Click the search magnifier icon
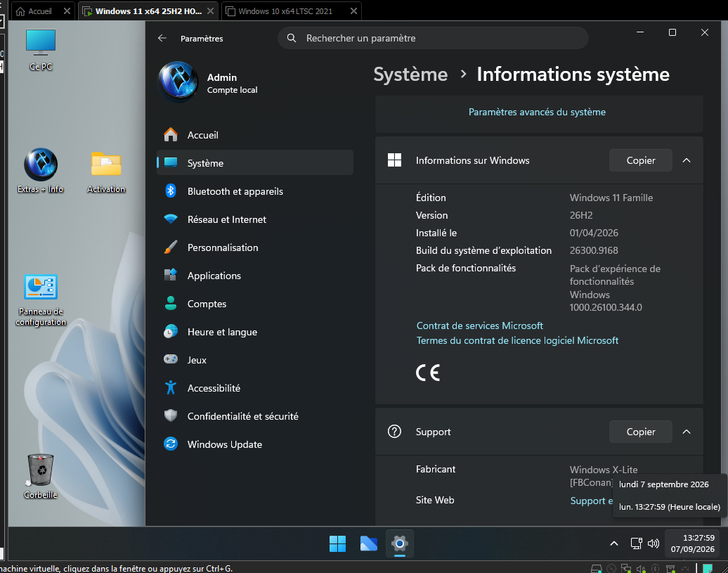Image resolution: width=728 pixels, height=573 pixels. point(292,38)
